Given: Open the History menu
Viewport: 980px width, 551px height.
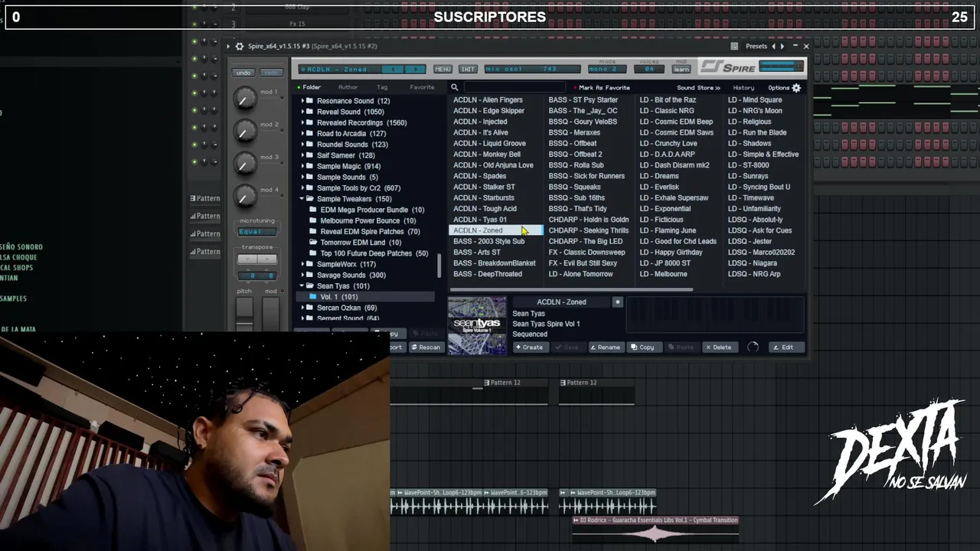Looking at the screenshot, I should (743, 88).
